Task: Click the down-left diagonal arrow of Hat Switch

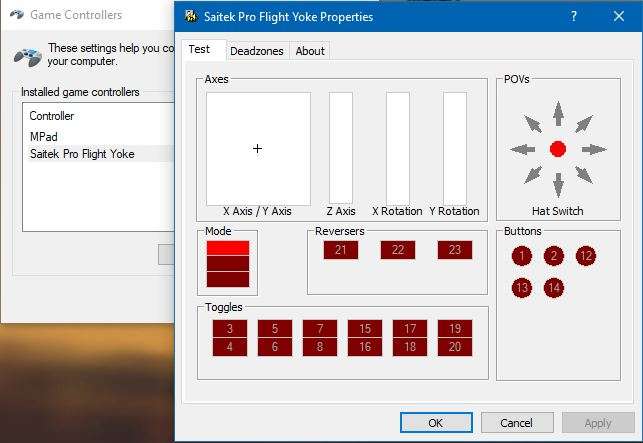Action: [x=533, y=175]
